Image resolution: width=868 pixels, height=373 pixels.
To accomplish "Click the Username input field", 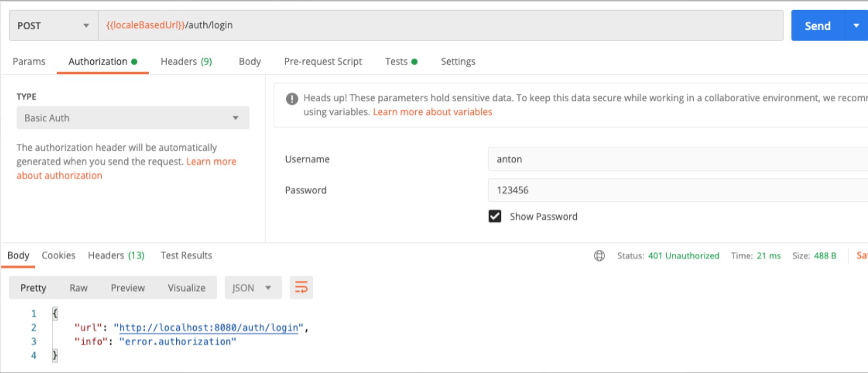I will (x=598, y=159).
